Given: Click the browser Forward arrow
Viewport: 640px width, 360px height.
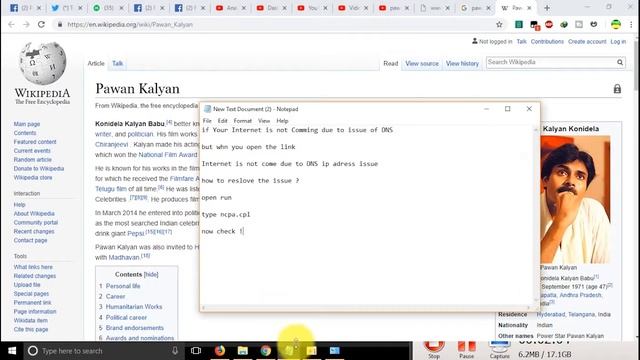Looking at the screenshot, I should coord(26,24).
